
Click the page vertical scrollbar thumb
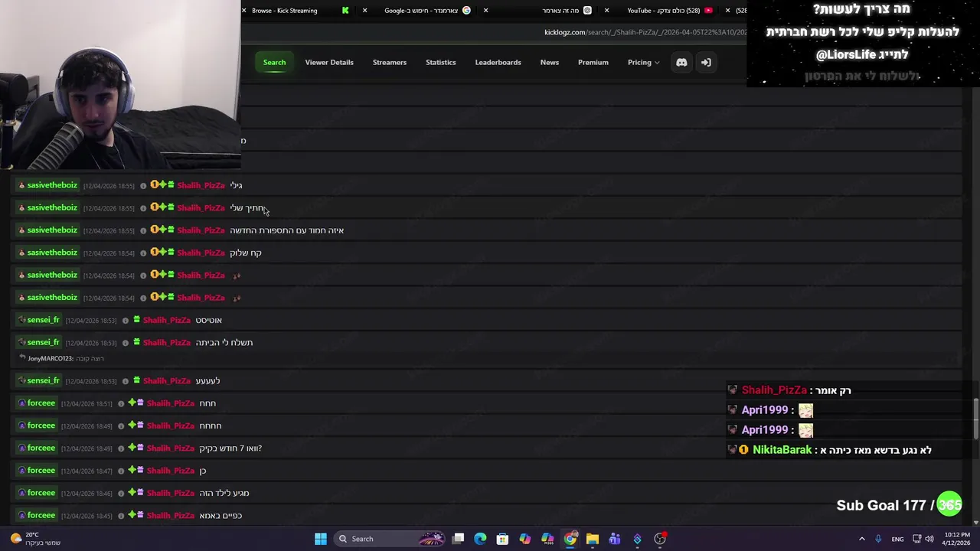click(x=975, y=419)
